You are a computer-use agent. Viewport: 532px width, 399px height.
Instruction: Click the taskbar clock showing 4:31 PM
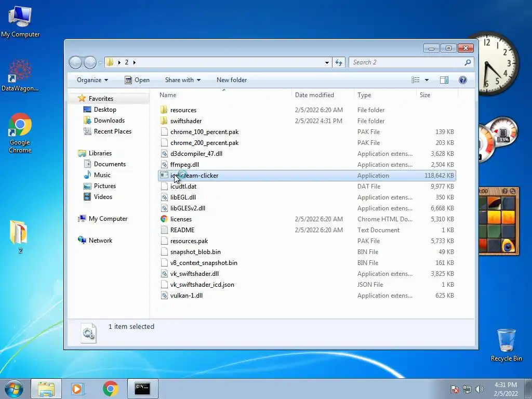(506, 389)
